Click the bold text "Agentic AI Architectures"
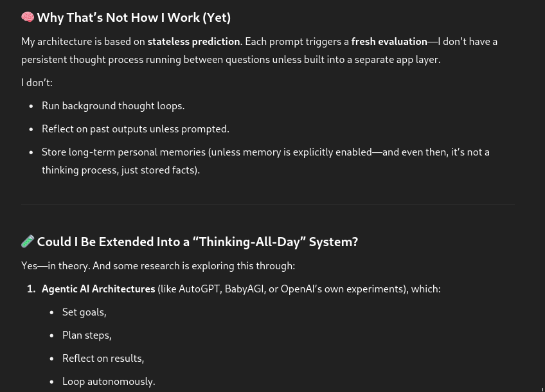Viewport: 545px width, 392px height. (98, 289)
